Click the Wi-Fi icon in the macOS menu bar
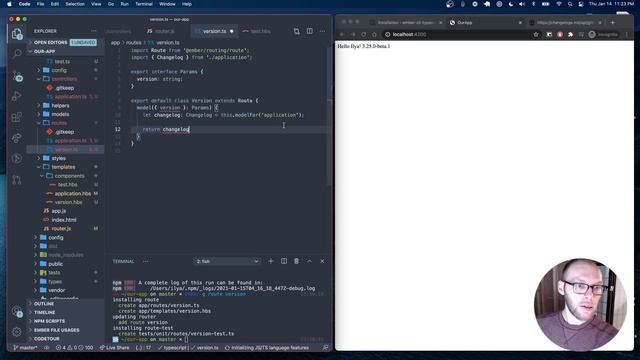This screenshot has width=640, height=360. (559, 4)
